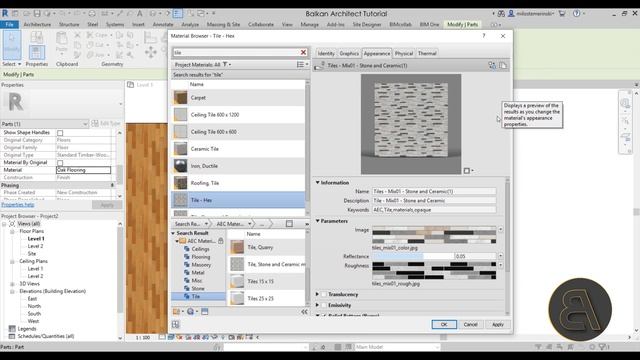
Task: Click the Ceilings category icon in tree
Action: 187,249
